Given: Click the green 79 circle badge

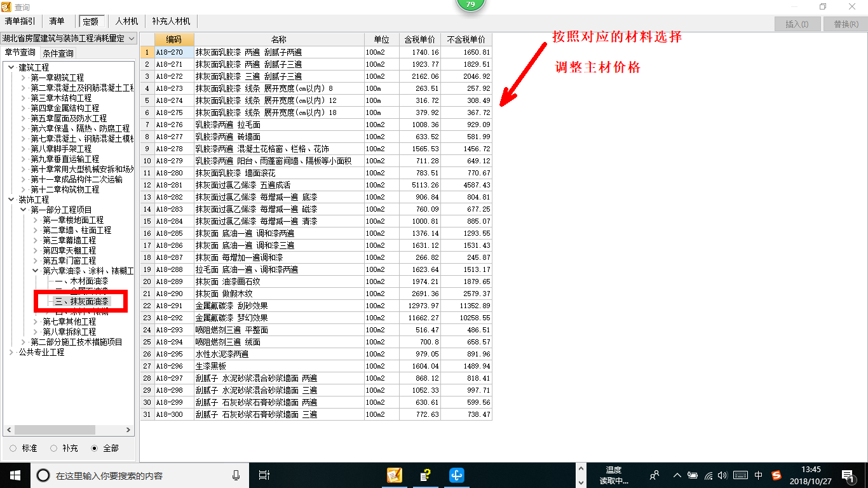Looking at the screenshot, I should [471, 4].
